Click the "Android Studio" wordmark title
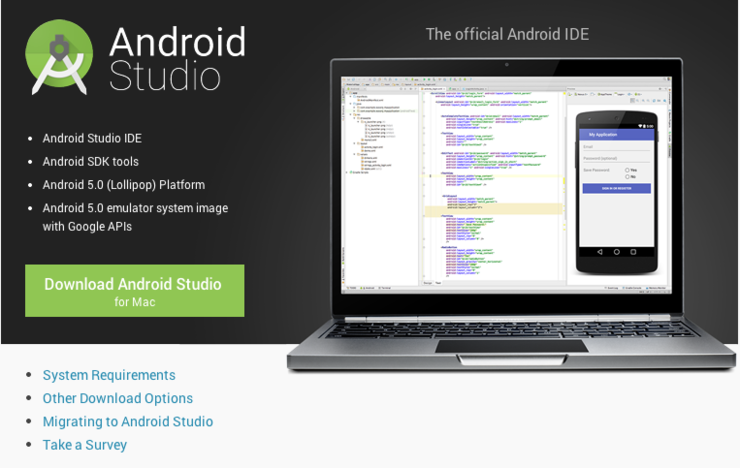Screen dimensions: 740x468 point(177,58)
